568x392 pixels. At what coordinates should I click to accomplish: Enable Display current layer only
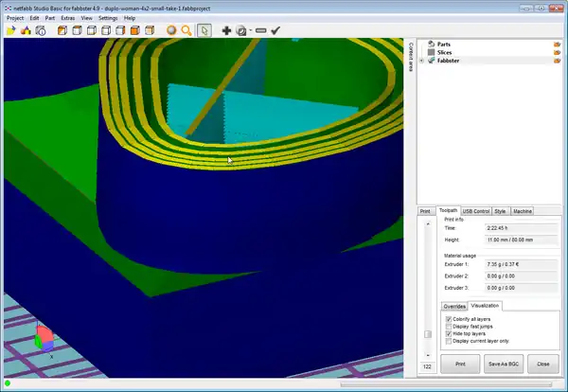pos(448,340)
